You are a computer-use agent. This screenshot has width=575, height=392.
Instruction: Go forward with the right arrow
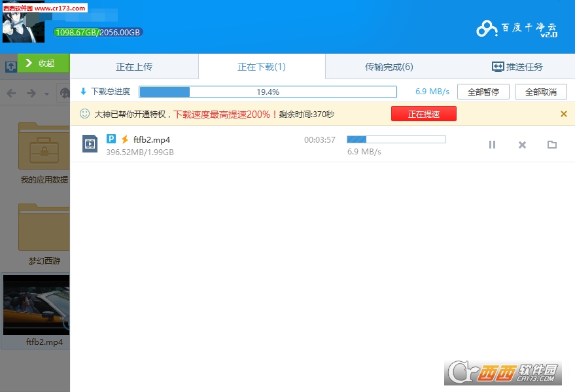(31, 93)
